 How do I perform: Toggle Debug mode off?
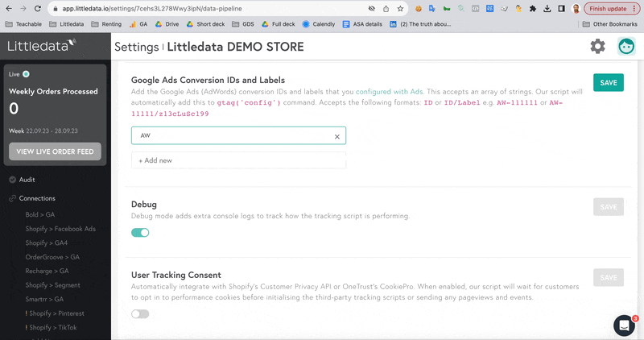(x=140, y=233)
